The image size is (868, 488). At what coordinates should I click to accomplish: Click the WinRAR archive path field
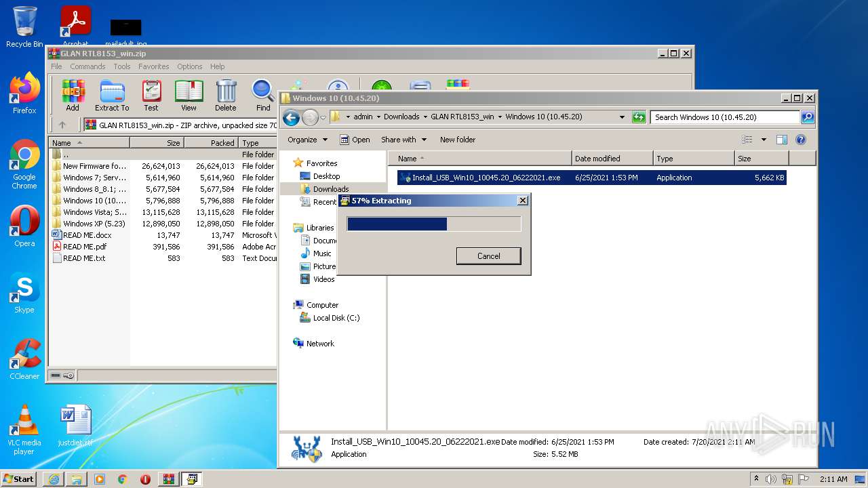(x=180, y=125)
